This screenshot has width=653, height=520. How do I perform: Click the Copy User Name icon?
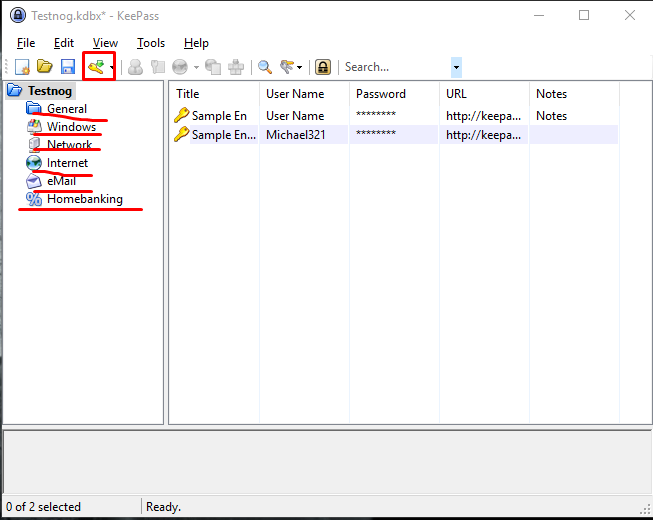[x=135, y=67]
